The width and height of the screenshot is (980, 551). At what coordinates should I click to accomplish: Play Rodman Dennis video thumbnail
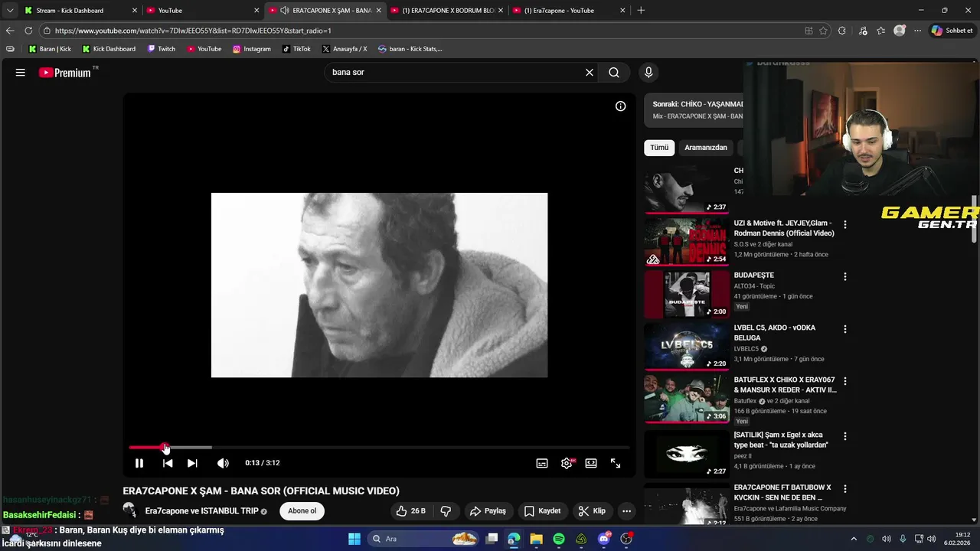pos(687,241)
